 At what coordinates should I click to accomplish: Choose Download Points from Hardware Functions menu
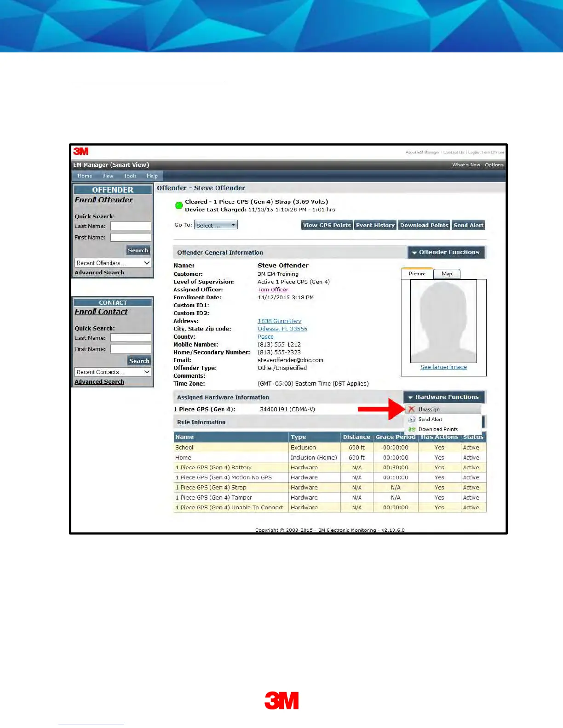pyautogui.click(x=443, y=429)
